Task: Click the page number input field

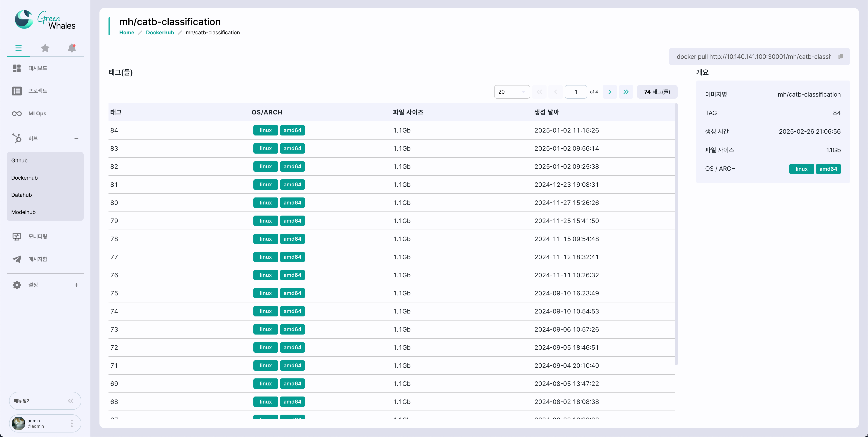Action: point(576,92)
